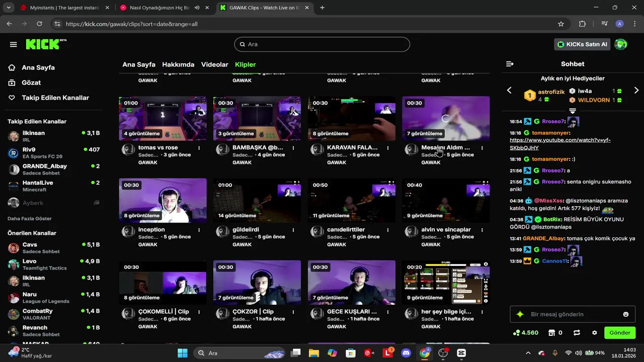Bookmark this page with star icon
The width and height of the screenshot is (644, 362).
pyautogui.click(x=561, y=24)
